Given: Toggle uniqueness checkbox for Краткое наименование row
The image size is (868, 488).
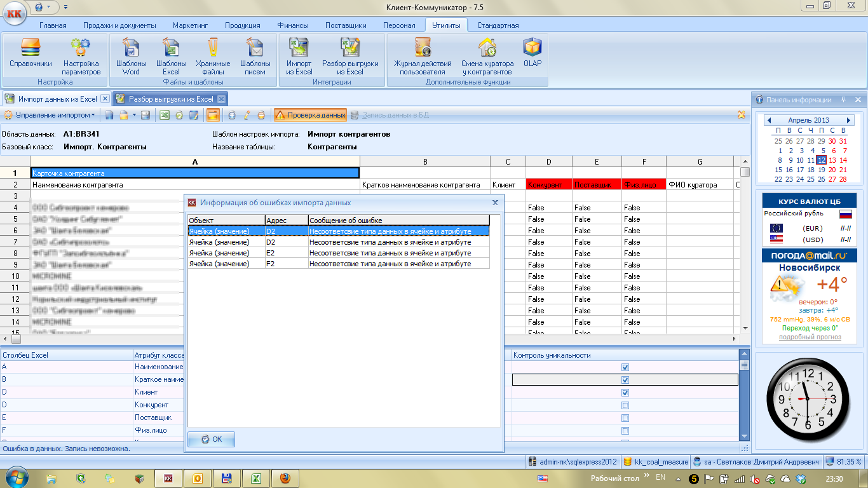Looking at the screenshot, I should [x=625, y=380].
